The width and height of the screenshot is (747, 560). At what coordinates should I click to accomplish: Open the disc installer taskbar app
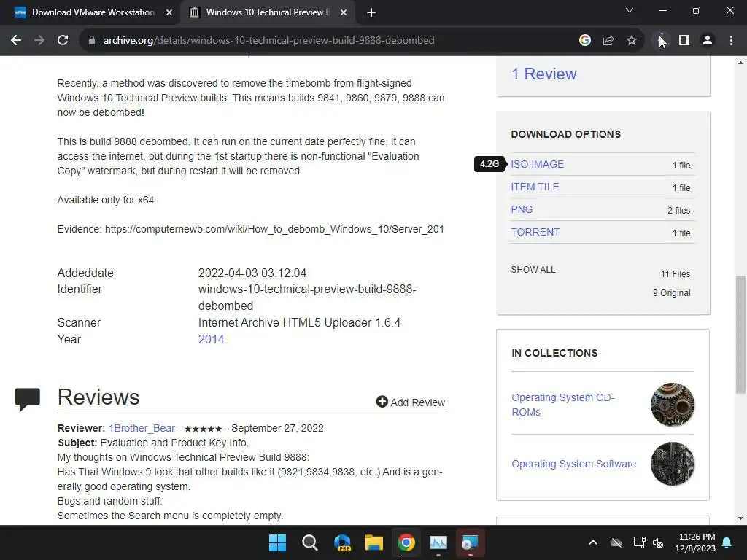click(x=471, y=542)
